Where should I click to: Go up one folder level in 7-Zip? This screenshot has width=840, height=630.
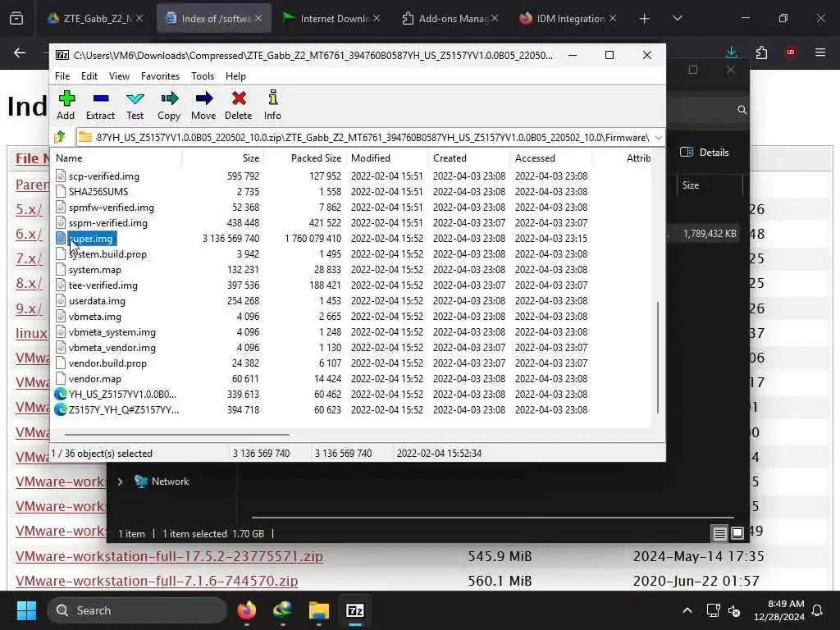point(60,137)
